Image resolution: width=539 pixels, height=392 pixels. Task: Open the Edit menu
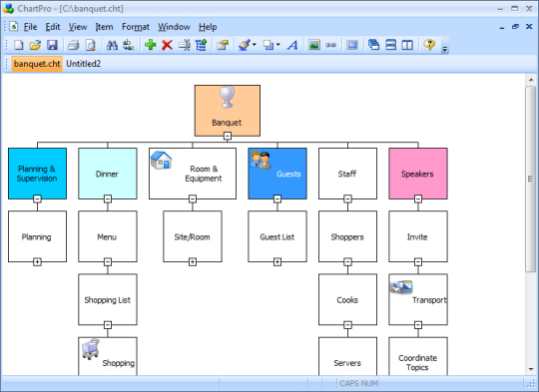53,27
